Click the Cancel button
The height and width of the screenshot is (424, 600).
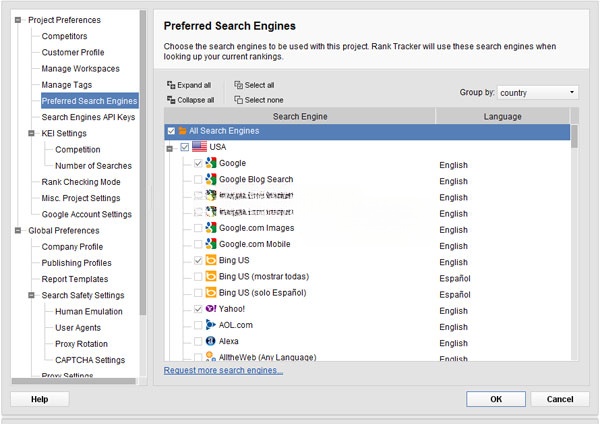[560, 399]
